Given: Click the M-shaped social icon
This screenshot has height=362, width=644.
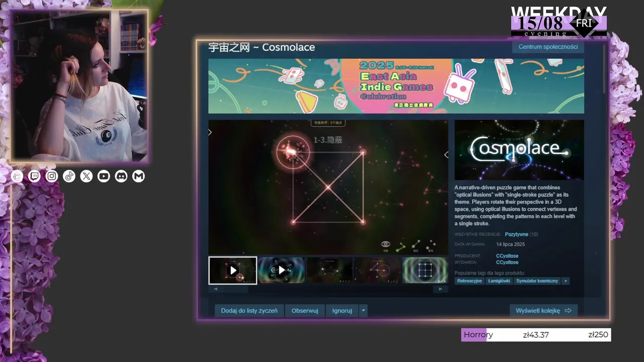Looking at the screenshot, I should [138, 176].
